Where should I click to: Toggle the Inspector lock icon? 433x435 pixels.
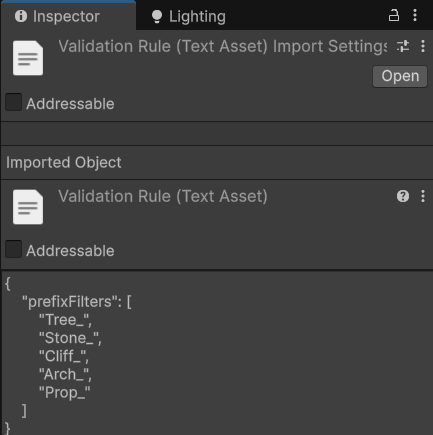pos(394,15)
